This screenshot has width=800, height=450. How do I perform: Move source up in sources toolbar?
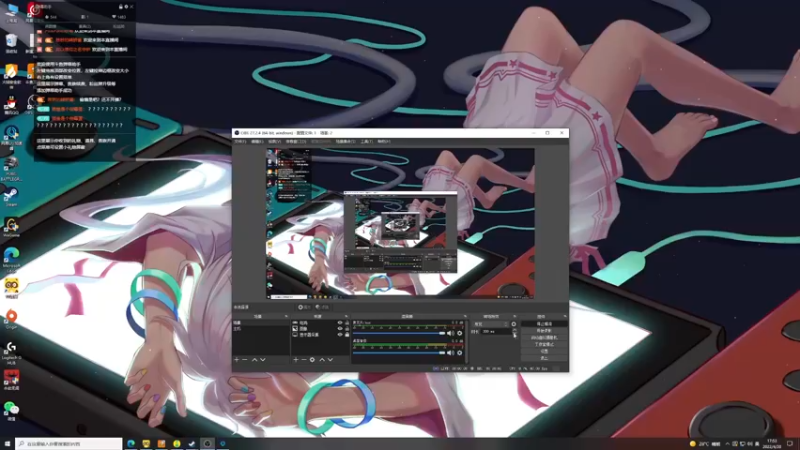322,360
